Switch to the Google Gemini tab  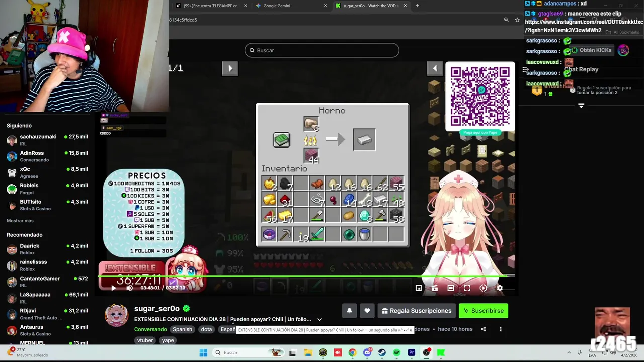288,6
